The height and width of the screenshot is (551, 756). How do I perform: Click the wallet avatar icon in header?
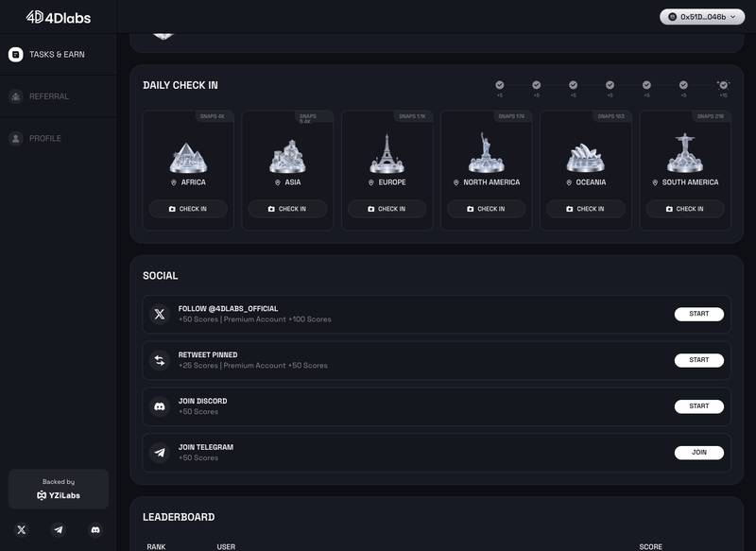pyautogui.click(x=672, y=17)
